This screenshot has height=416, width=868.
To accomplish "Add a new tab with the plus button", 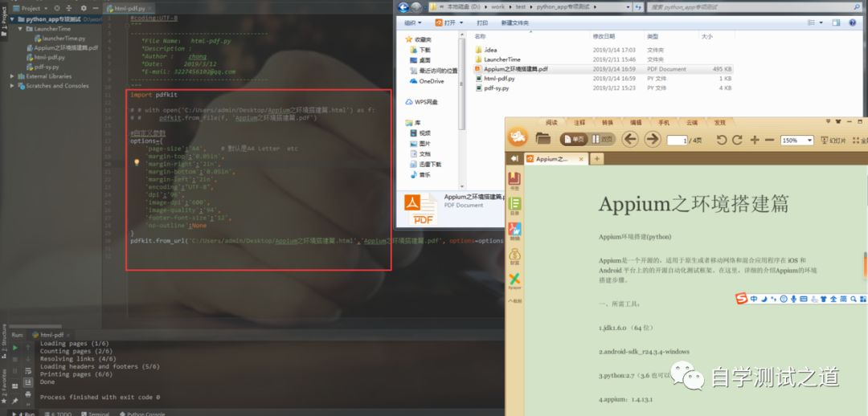I will point(596,159).
